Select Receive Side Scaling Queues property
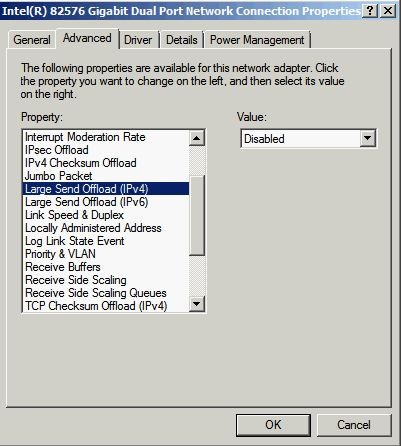This screenshot has width=401, height=446. pyautogui.click(x=106, y=293)
